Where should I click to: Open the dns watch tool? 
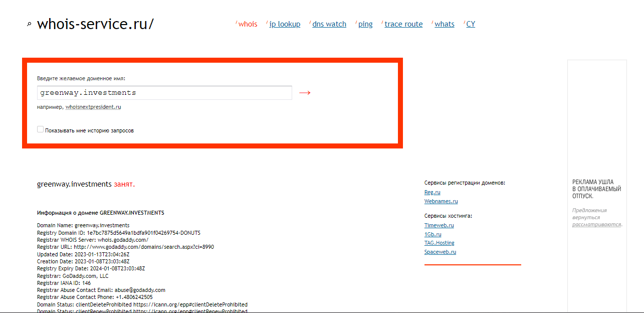[329, 24]
